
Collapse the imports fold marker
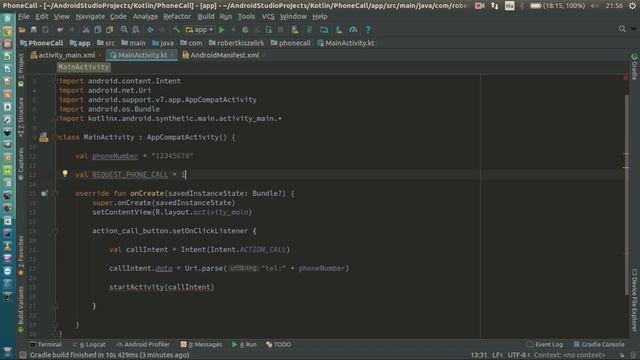(55, 81)
